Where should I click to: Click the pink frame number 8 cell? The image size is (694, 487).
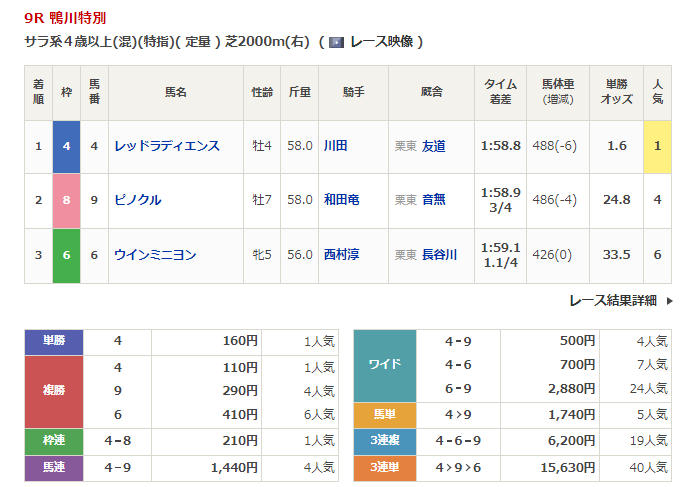tap(66, 200)
